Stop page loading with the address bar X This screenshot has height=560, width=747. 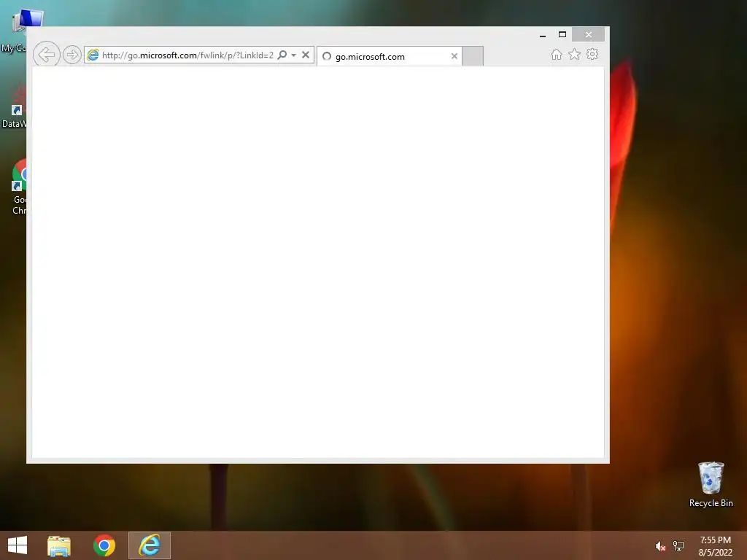pos(306,55)
